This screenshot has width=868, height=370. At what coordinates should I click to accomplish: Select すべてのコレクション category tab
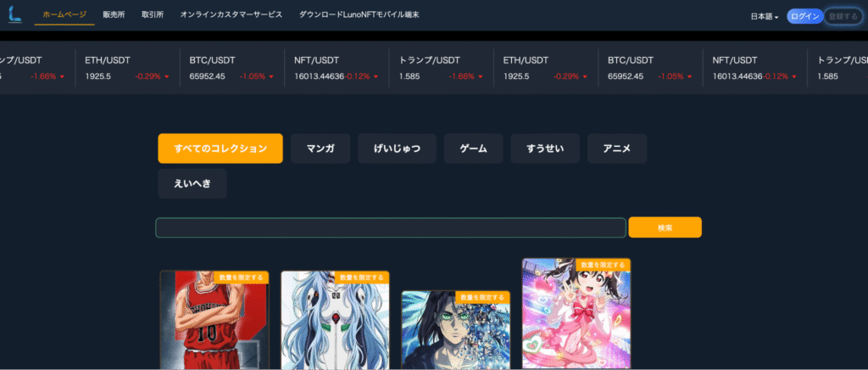tap(220, 149)
